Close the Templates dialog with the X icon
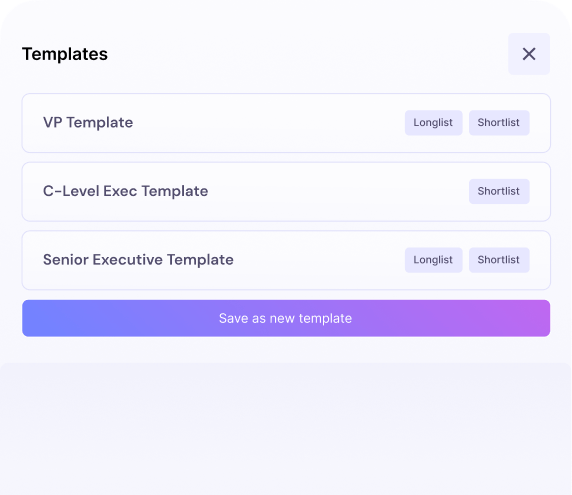Screen dimensions: 572x495 click(x=529, y=54)
